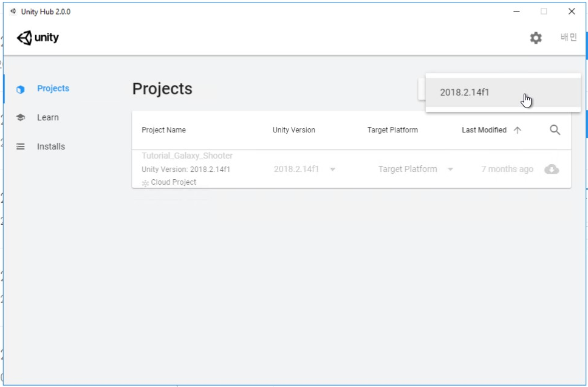The image size is (588, 387).
Task: Open settings with the gear icon
Action: (536, 38)
